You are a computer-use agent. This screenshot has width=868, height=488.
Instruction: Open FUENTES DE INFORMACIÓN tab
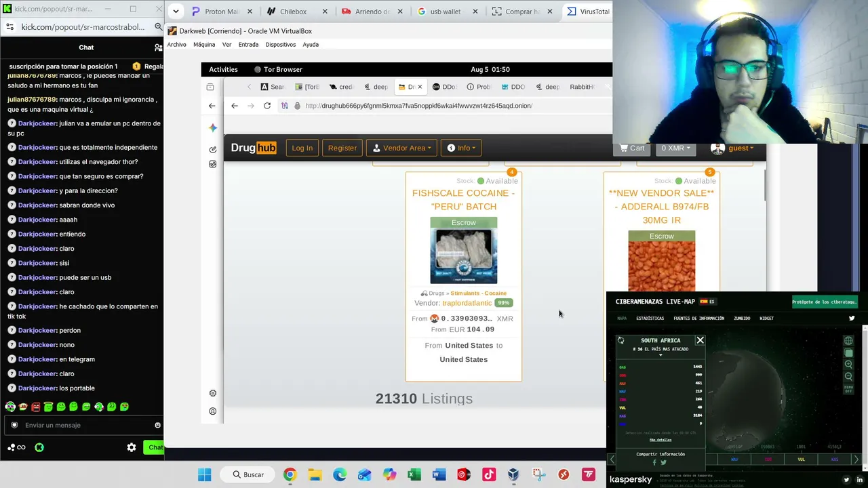[x=698, y=318]
